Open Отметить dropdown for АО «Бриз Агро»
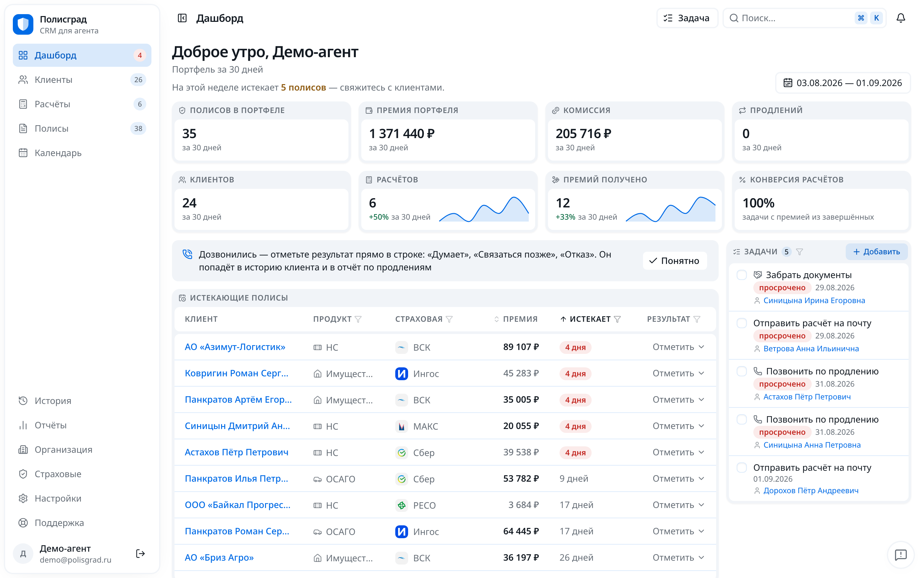This screenshot has width=924, height=578. pos(678,558)
